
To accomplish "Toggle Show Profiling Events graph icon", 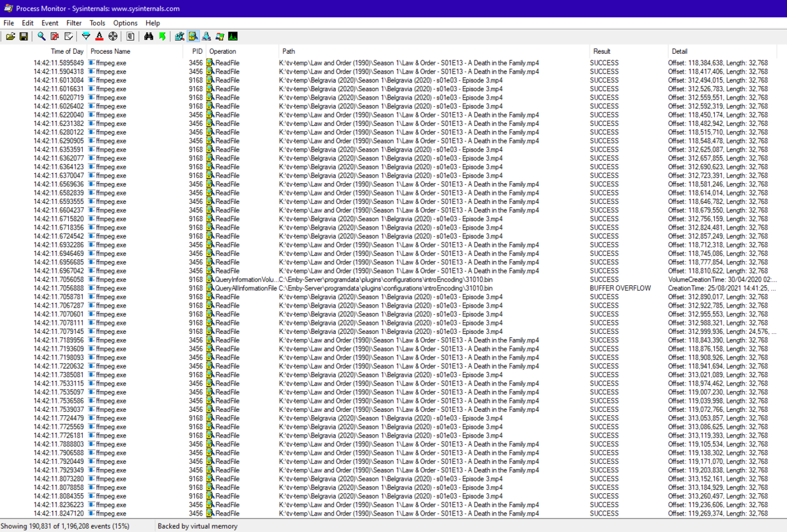I will [x=233, y=37].
